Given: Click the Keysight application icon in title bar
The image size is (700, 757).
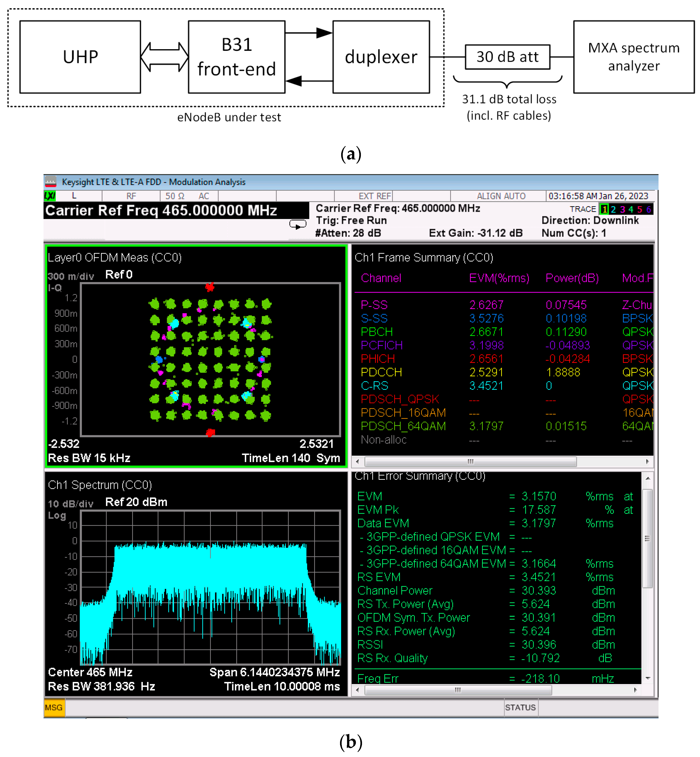Looking at the screenshot, I should click(x=51, y=182).
